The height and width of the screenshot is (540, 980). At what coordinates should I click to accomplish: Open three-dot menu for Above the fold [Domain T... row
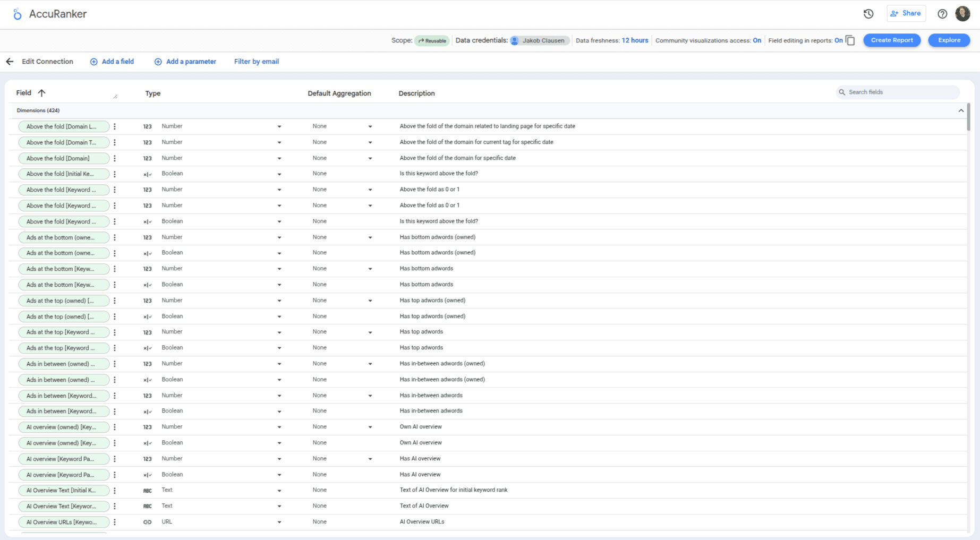click(x=115, y=142)
